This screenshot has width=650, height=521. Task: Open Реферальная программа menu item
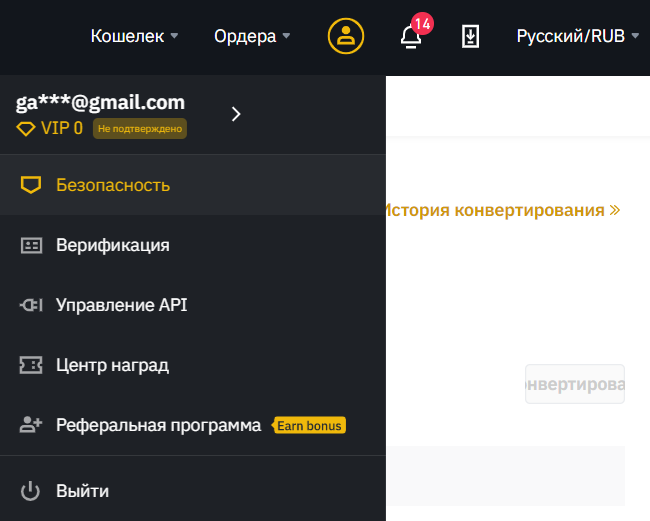click(193, 425)
